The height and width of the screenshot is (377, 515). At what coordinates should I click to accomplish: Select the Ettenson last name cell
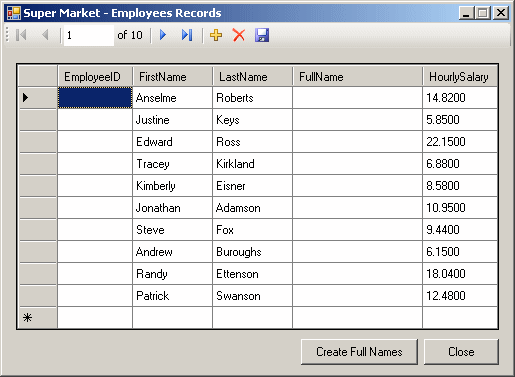tap(253, 274)
